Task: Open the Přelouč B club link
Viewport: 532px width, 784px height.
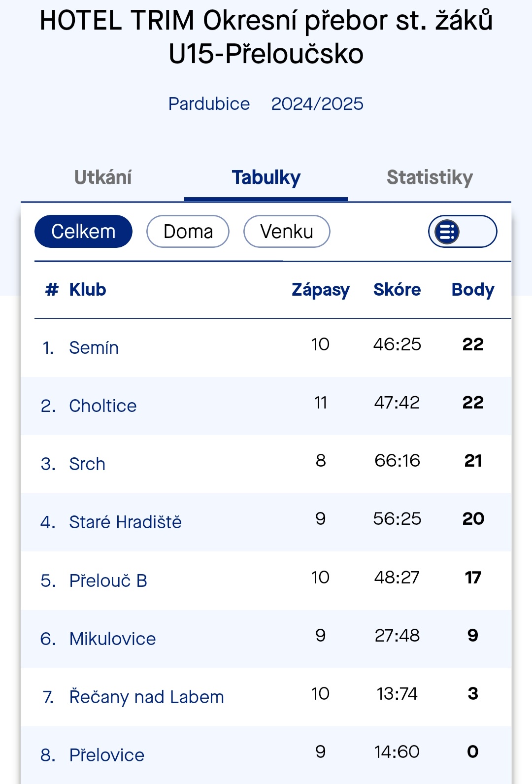Action: click(x=108, y=580)
